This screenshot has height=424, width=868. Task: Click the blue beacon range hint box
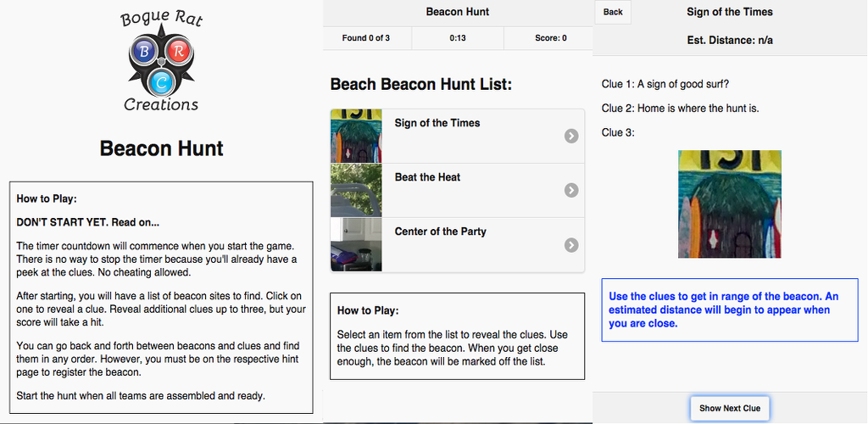(730, 310)
